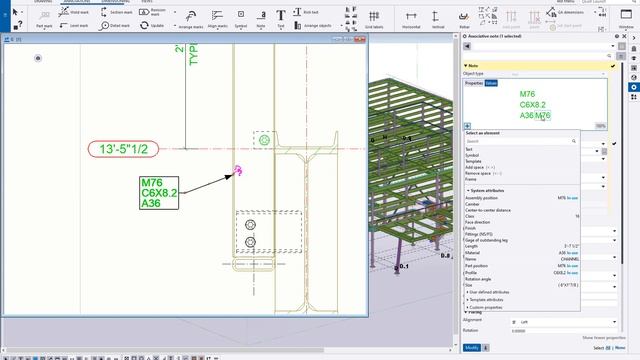Viewport: 640px width, 360px height.
Task: Click the bolt symbol at the channel top
Action: 264,140
